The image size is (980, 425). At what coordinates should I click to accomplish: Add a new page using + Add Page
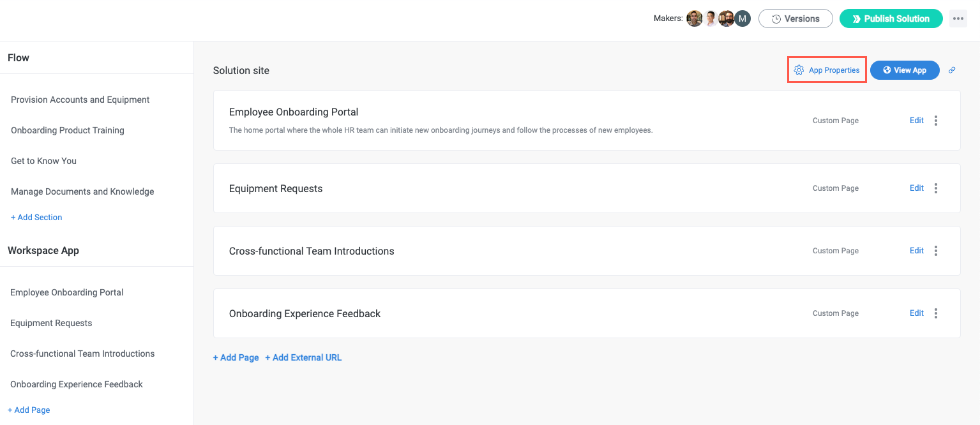click(236, 357)
